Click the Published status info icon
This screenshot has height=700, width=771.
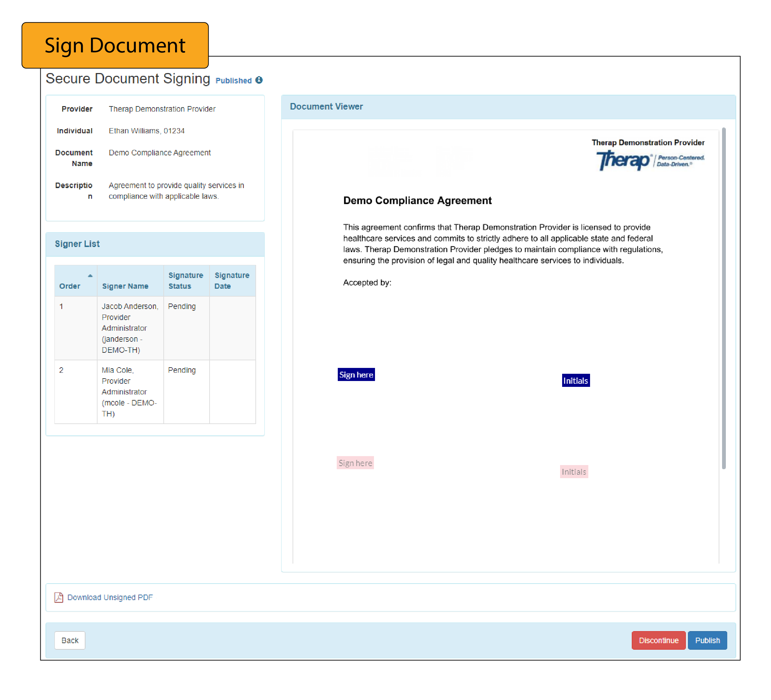tap(259, 80)
